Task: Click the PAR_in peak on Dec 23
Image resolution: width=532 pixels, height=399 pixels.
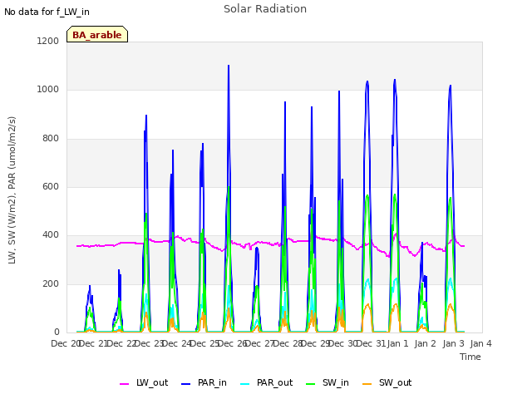Action: pos(146,116)
